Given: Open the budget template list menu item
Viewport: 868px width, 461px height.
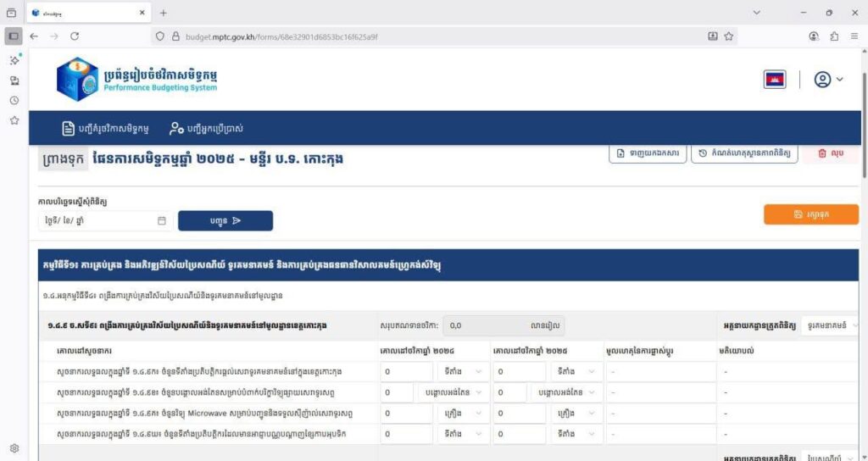Looking at the screenshot, I should pyautogui.click(x=105, y=129).
